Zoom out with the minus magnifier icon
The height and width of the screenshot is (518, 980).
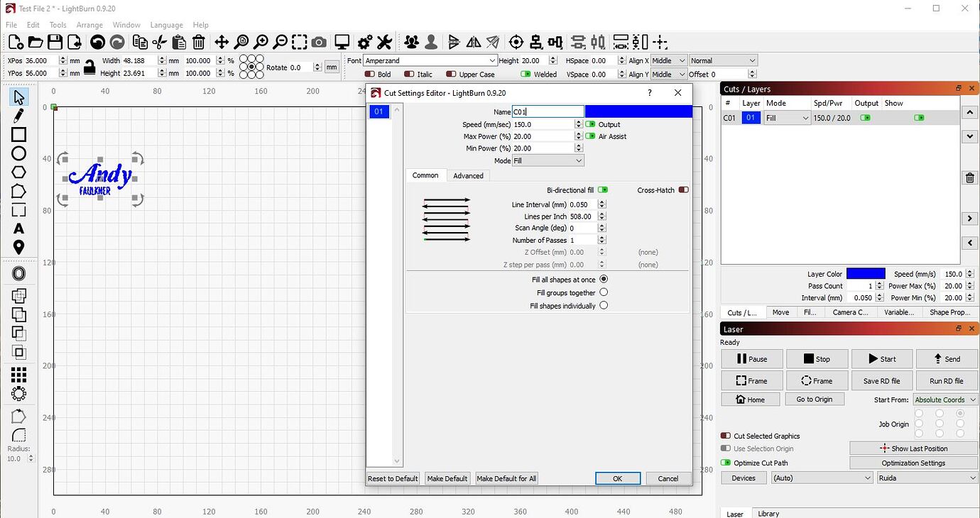281,42
